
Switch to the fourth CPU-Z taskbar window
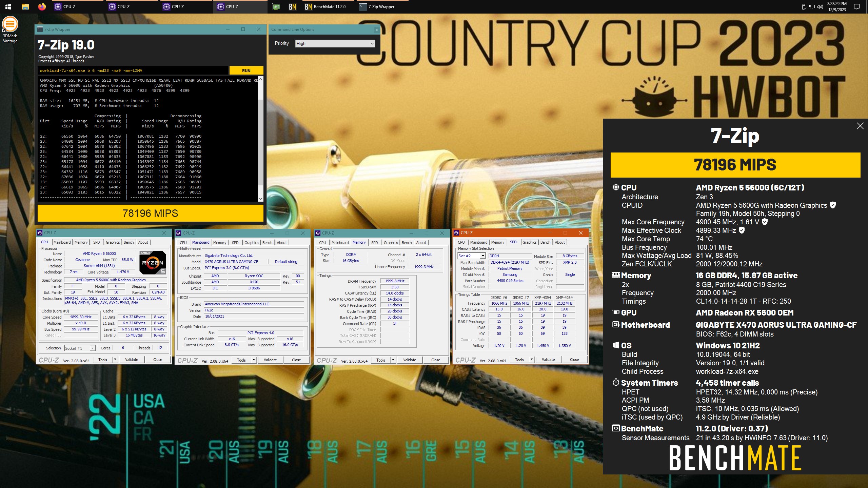pos(240,6)
